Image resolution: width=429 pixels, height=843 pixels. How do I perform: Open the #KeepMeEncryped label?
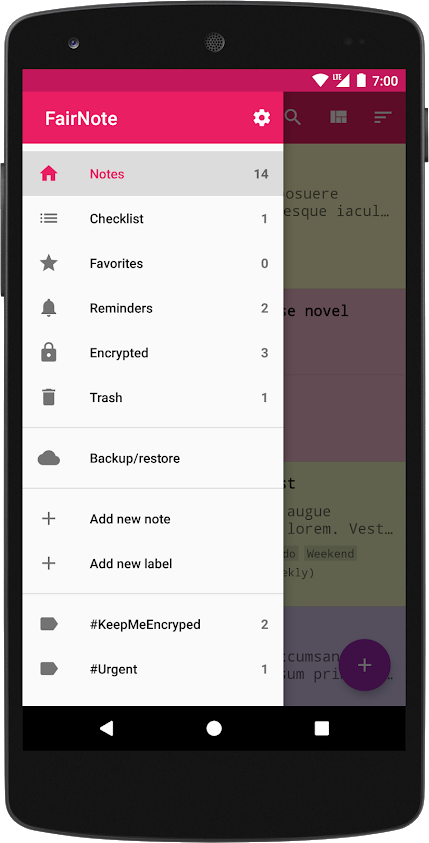[153, 624]
